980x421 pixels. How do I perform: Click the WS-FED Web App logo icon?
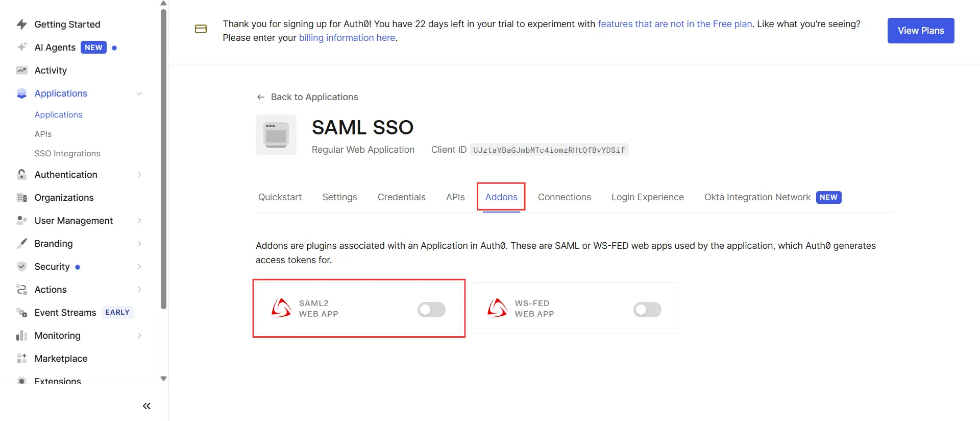(497, 308)
